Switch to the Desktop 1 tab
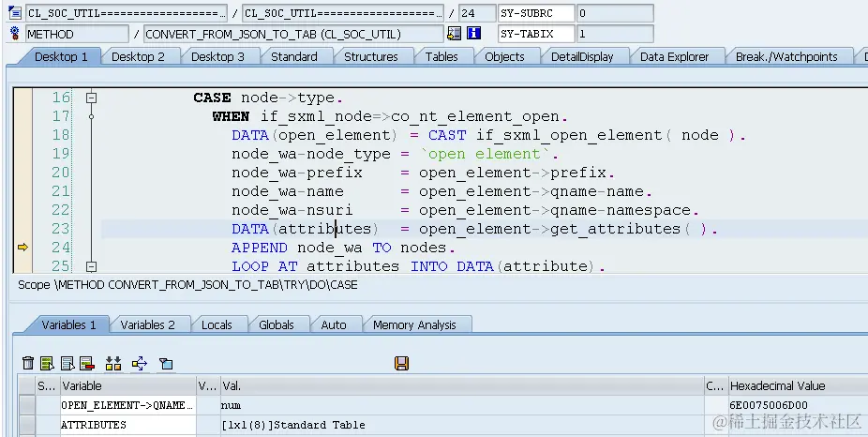This screenshot has height=437, width=868. (61, 56)
